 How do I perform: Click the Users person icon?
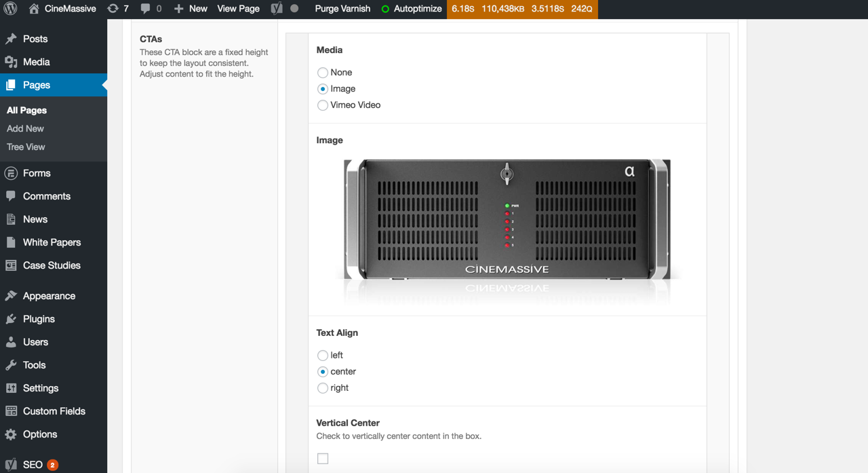click(11, 343)
